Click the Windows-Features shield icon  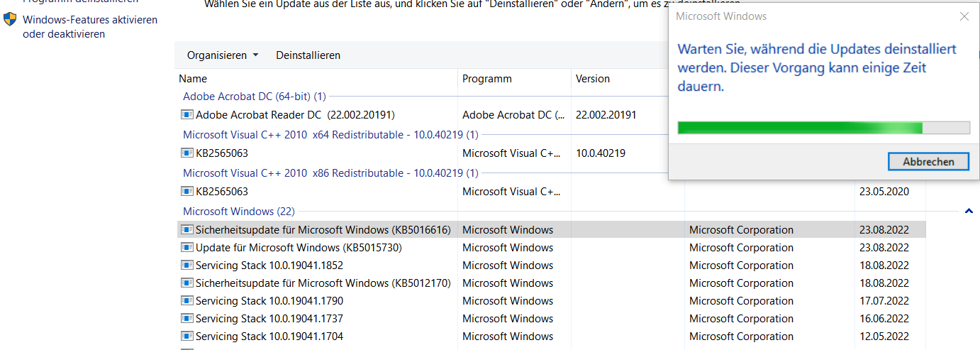(x=10, y=20)
